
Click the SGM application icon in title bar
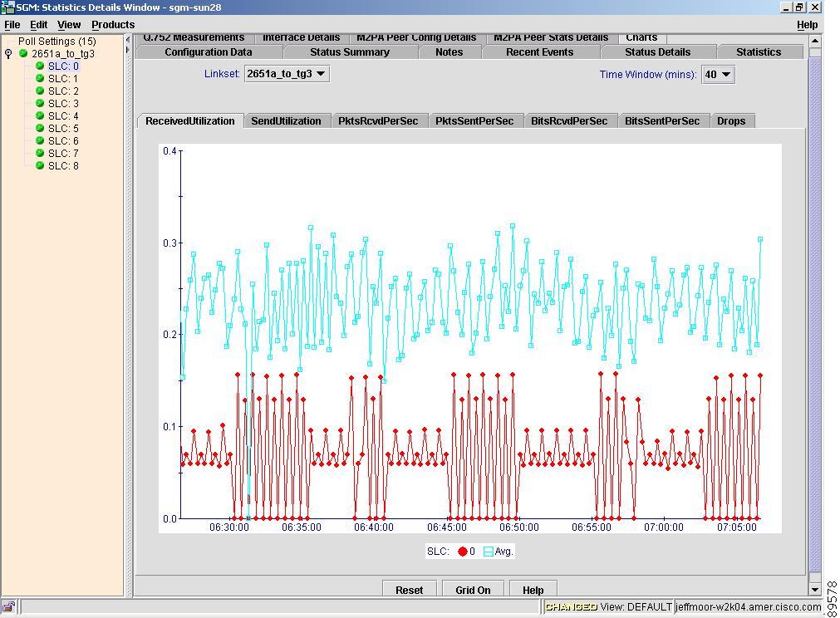[7, 7]
